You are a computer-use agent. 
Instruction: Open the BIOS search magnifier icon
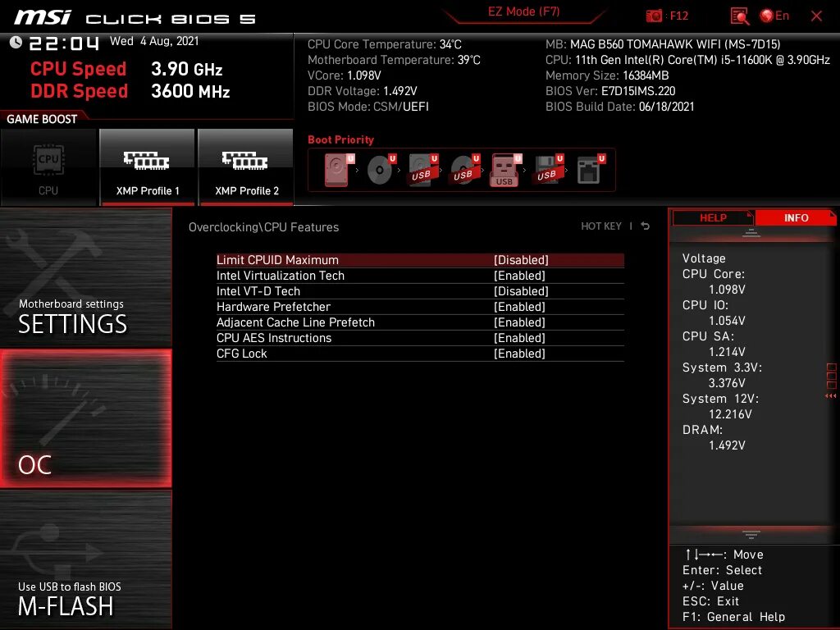(x=740, y=16)
